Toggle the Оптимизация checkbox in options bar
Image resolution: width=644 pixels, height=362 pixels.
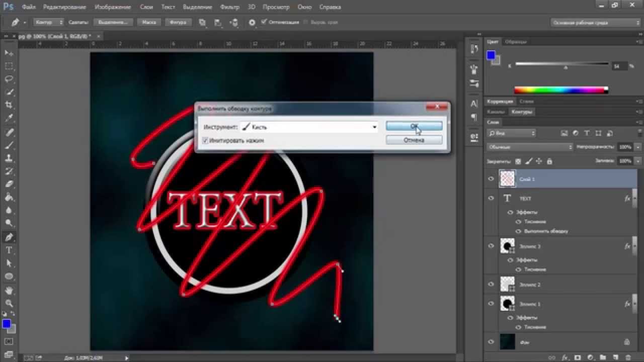(x=265, y=23)
